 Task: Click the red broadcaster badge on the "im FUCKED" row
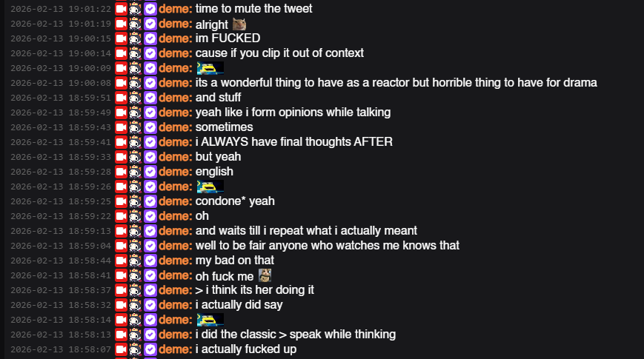(121, 38)
